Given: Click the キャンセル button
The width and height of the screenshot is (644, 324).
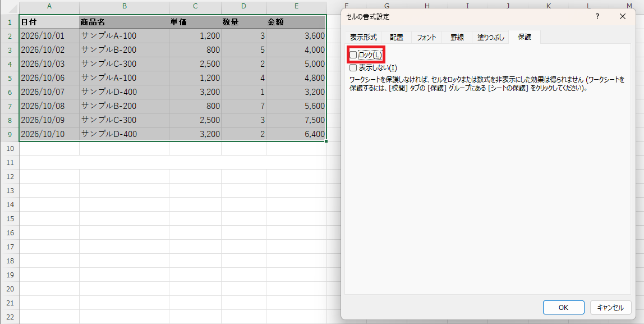Looking at the screenshot, I should pos(610,307).
